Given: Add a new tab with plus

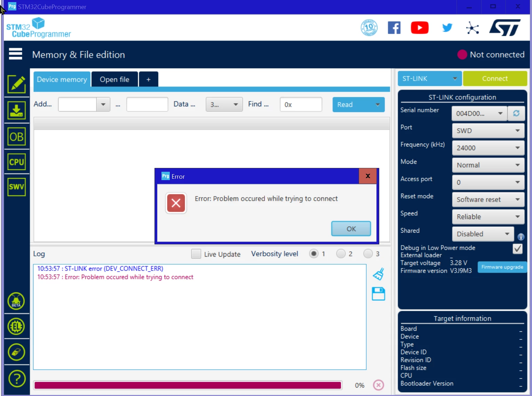Looking at the screenshot, I should (x=149, y=79).
